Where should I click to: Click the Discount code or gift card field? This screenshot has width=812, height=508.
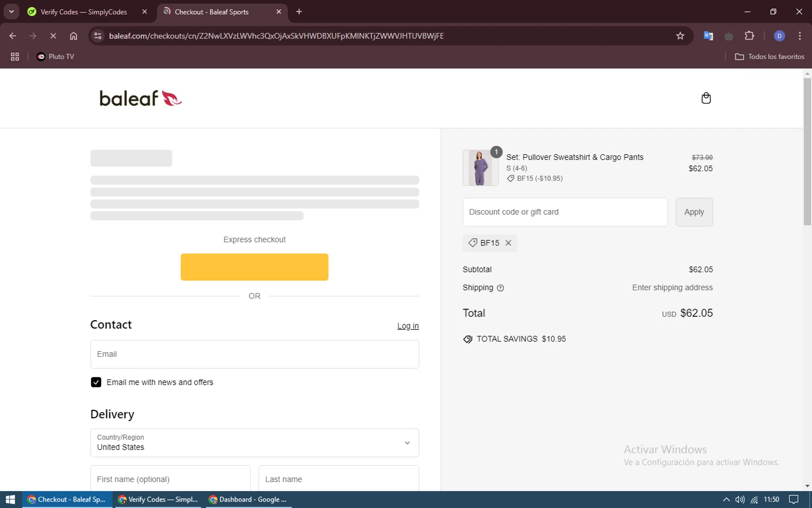(x=565, y=212)
